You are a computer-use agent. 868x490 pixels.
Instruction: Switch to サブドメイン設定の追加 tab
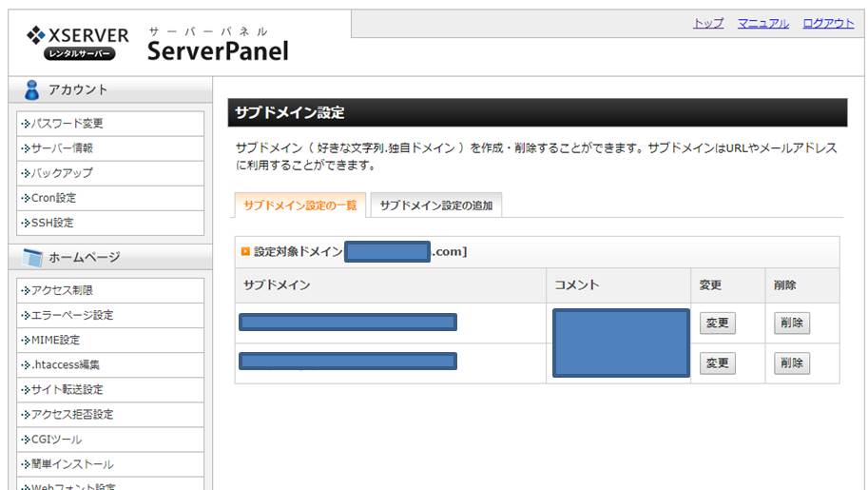click(436, 206)
